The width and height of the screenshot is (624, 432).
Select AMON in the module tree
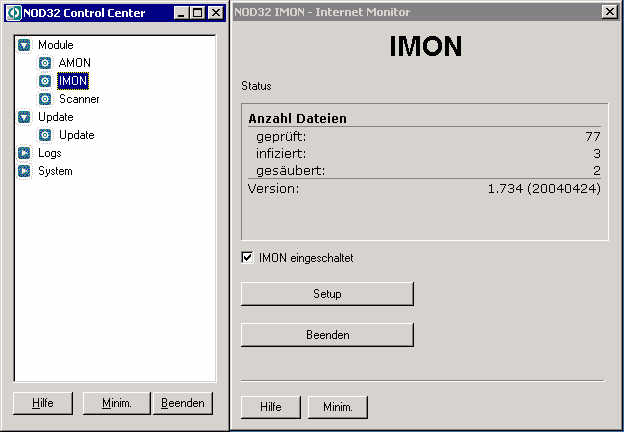point(74,63)
